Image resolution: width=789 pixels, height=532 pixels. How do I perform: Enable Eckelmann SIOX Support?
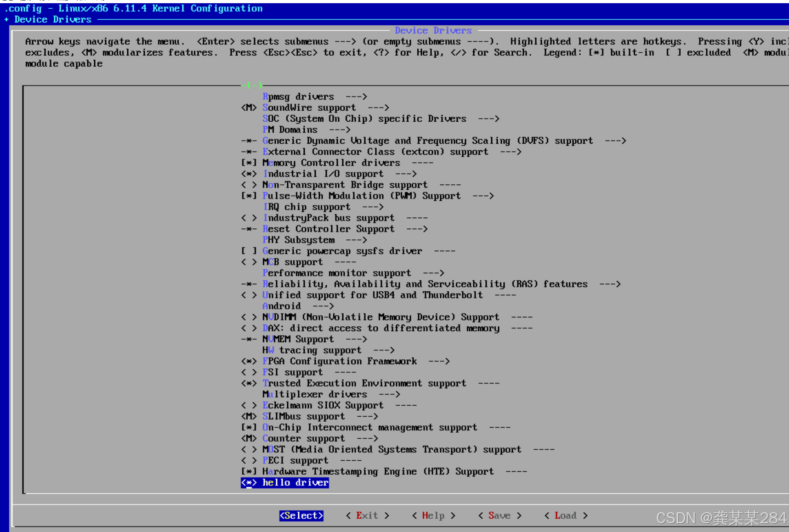tap(249, 405)
